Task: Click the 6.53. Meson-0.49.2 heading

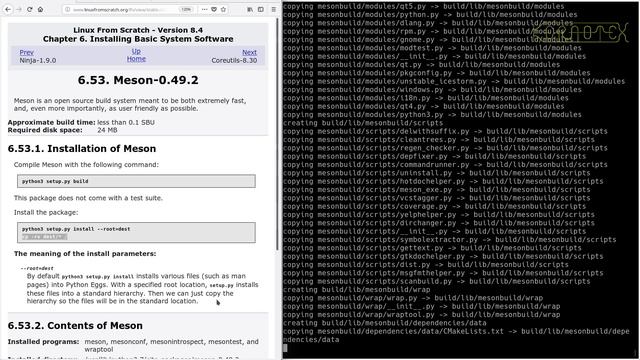Action: [138, 80]
